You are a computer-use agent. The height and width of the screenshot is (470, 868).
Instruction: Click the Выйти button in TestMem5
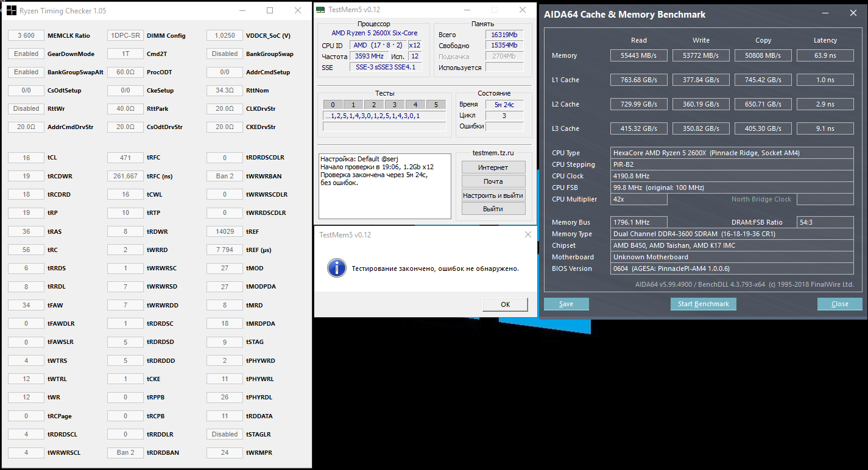coord(493,209)
